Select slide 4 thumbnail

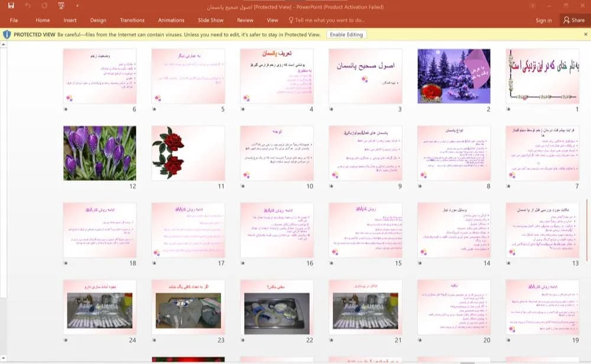[277, 76]
